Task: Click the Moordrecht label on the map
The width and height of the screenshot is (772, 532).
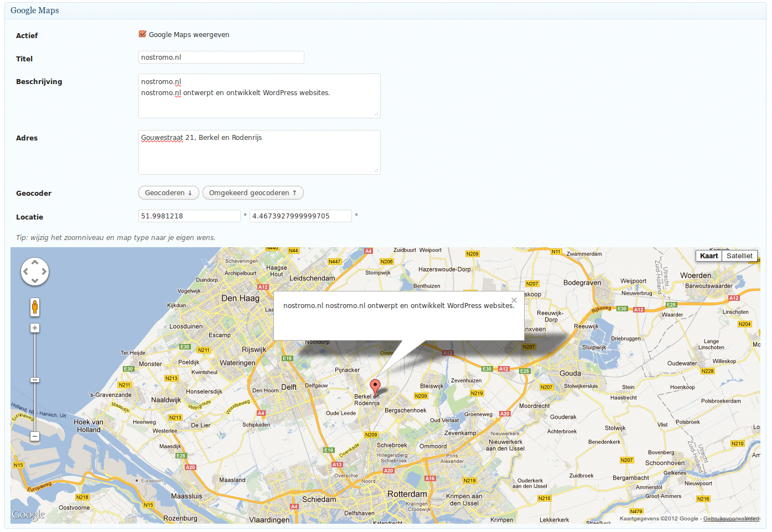Action: coord(535,406)
